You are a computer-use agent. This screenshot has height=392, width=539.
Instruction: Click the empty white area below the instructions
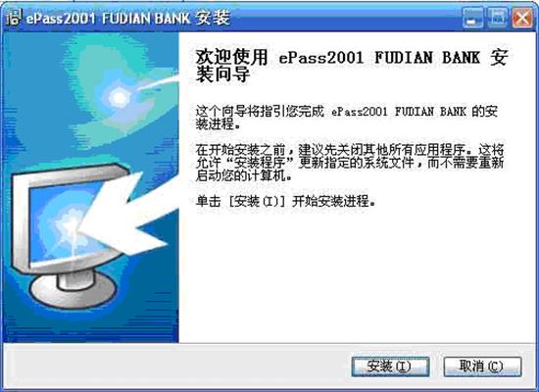pyautogui.click(x=356, y=275)
